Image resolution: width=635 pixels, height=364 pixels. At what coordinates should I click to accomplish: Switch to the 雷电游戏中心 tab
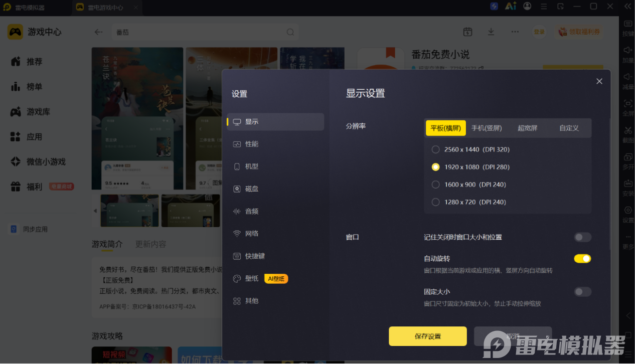(x=107, y=8)
